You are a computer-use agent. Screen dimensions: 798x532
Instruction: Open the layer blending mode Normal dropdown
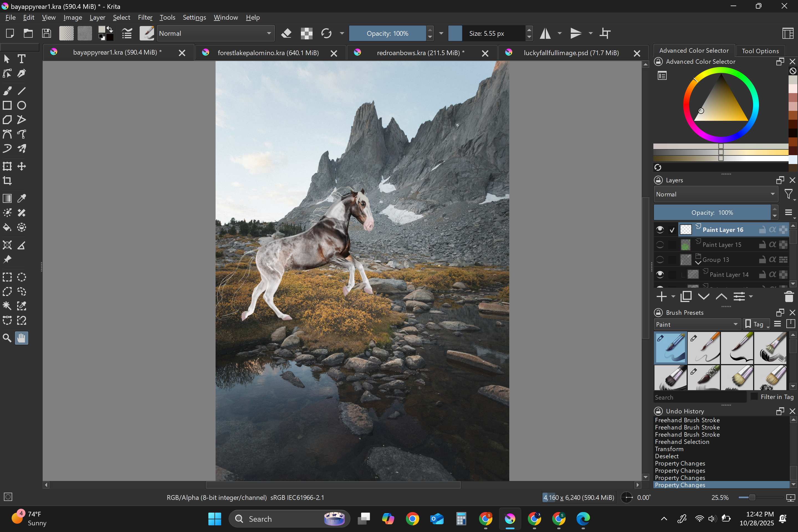(x=715, y=195)
